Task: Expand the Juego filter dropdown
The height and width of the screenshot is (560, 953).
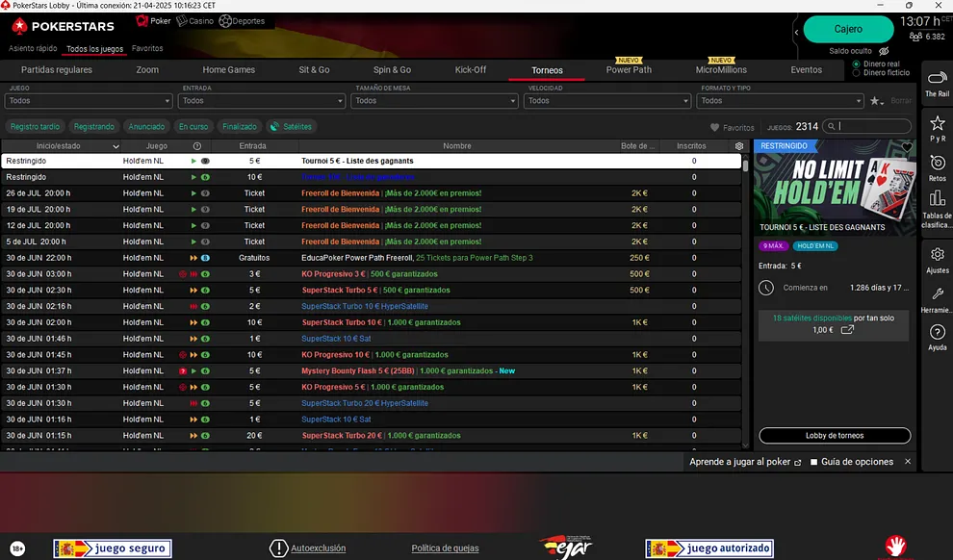Action: (x=90, y=101)
